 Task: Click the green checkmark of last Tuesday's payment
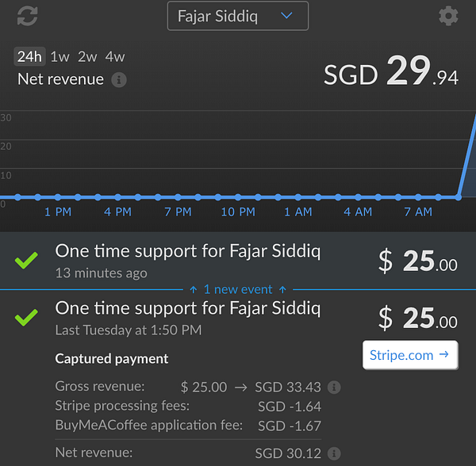26,317
